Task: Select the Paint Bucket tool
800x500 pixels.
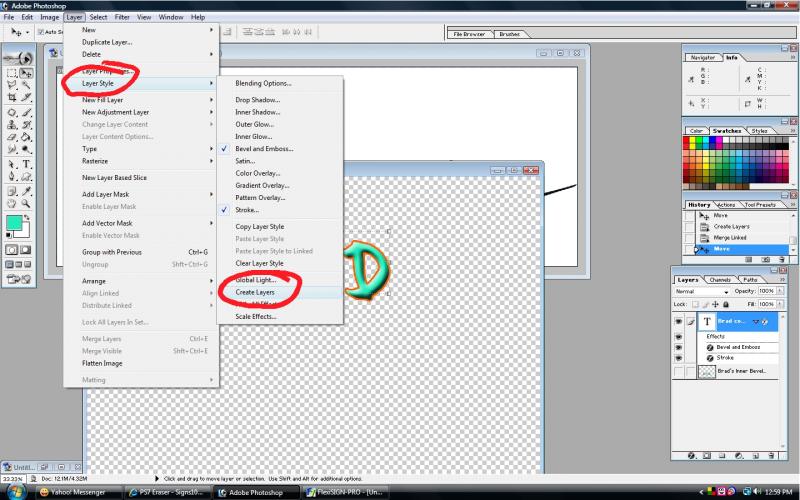Action: 26,137
